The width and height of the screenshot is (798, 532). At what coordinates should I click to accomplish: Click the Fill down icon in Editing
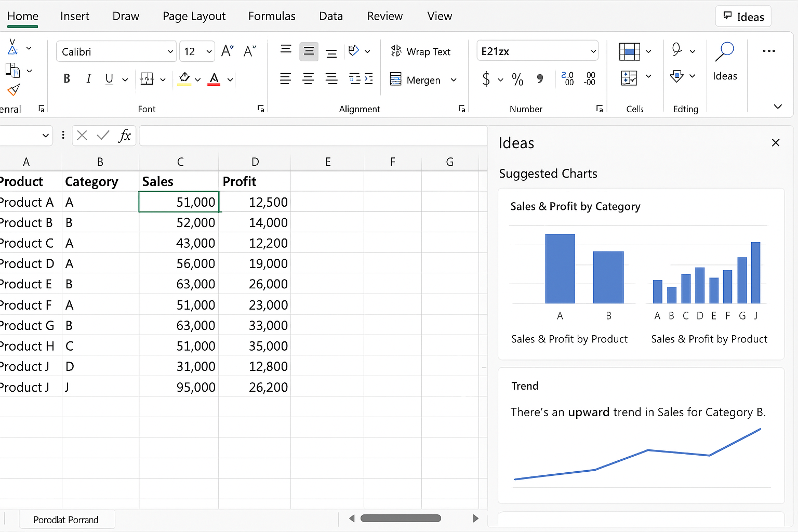point(676,76)
